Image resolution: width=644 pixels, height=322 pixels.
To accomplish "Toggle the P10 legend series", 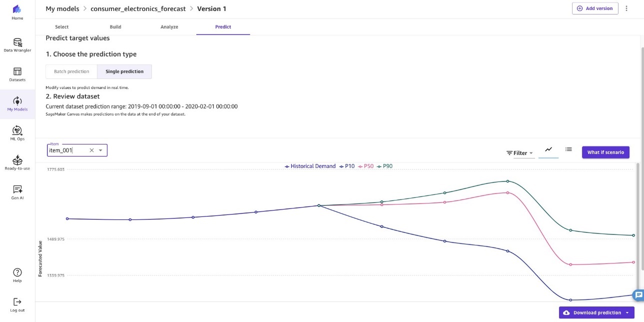I will point(347,166).
